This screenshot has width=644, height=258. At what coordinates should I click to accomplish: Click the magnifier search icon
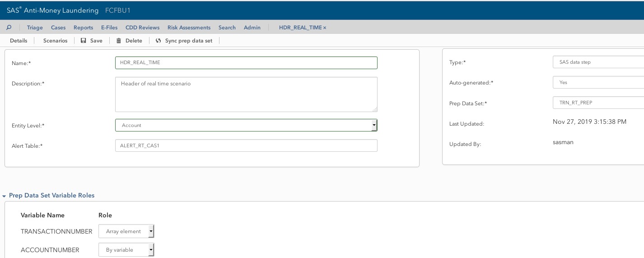9,27
